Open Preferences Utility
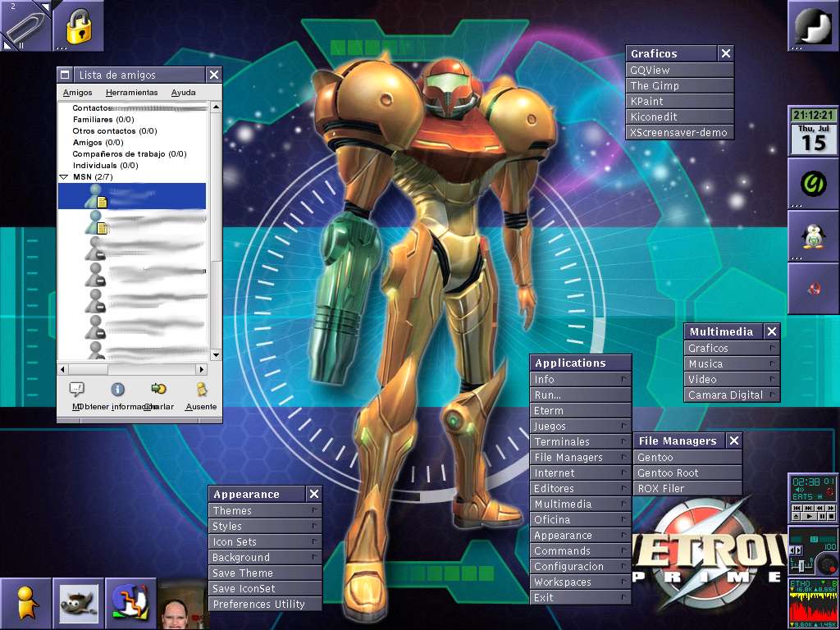The width and height of the screenshot is (840, 630). 265,604
